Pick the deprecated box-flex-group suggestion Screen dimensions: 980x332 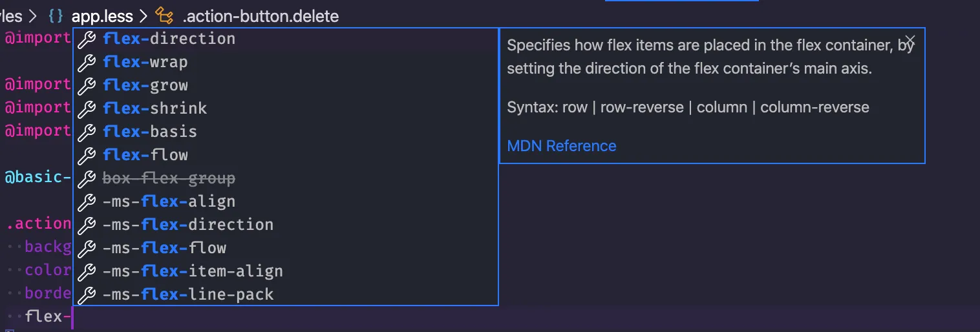click(285, 178)
